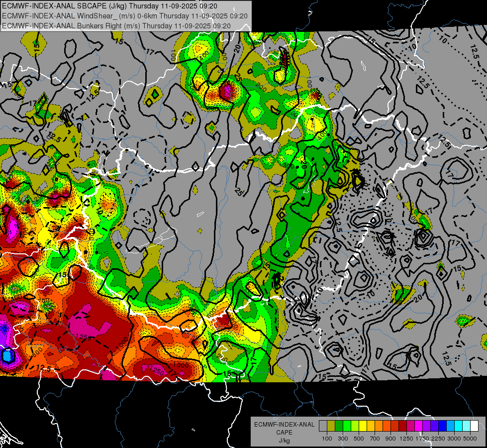The image size is (487, 448).
Task: Click the red-orange legend swatch before 900
Action: coord(387,426)
